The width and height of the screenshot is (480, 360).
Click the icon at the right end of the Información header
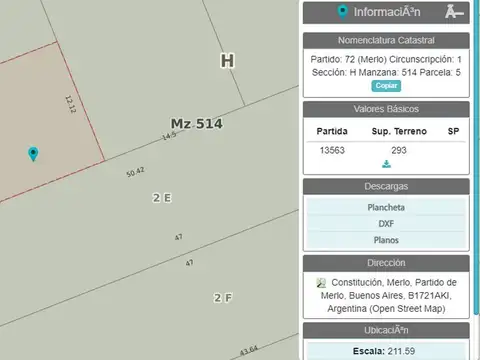pos(454,12)
